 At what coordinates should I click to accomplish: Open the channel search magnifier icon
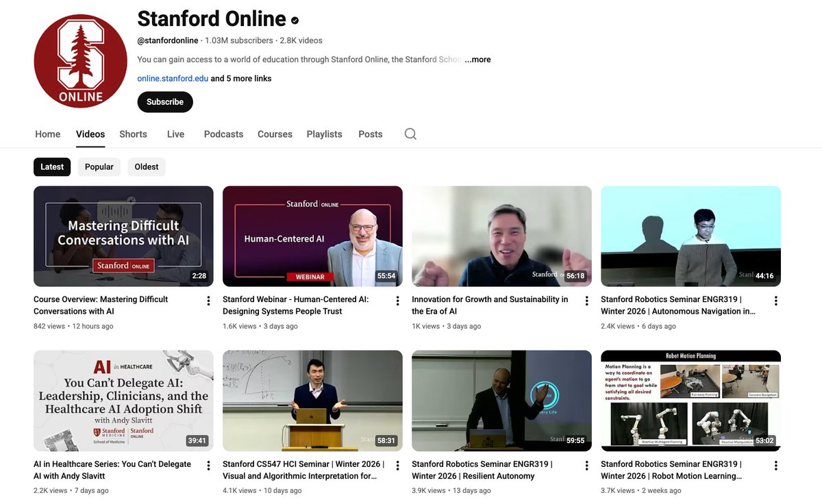coord(410,134)
